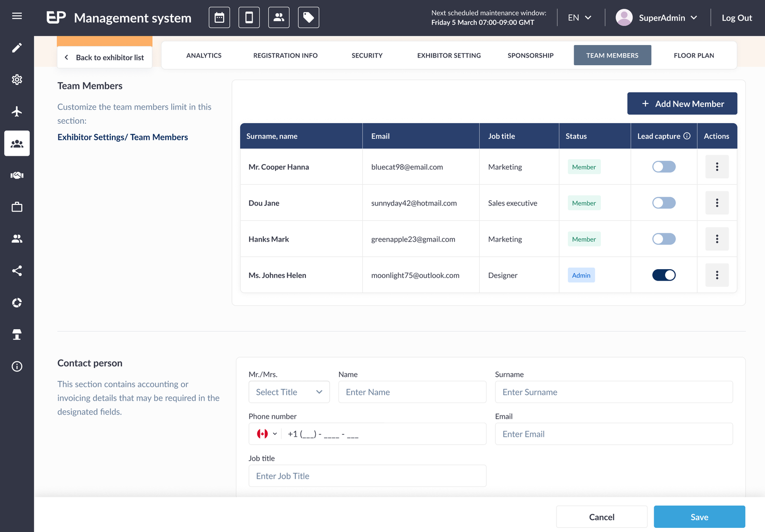Switch to the Floor Plan tab

[694, 55]
